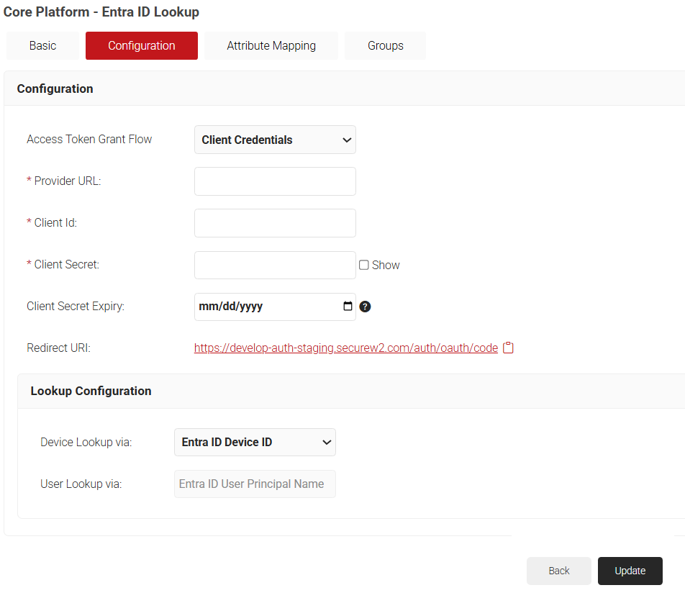Click the Client Secret input box

tap(275, 265)
